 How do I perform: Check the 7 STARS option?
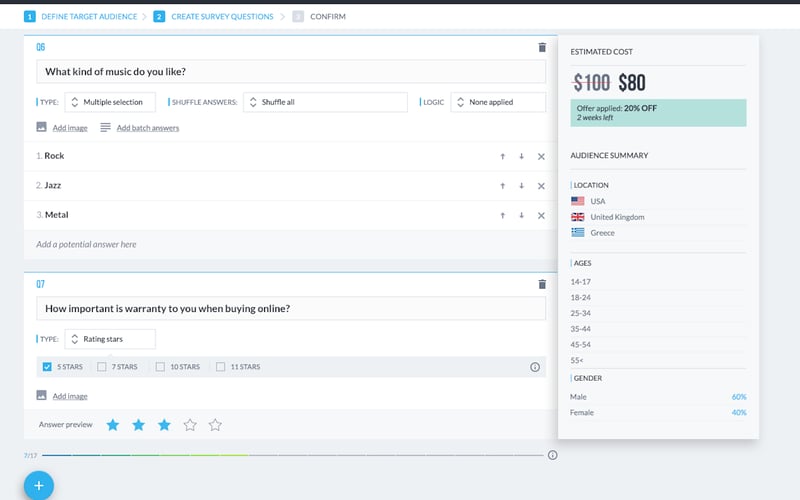(x=102, y=367)
